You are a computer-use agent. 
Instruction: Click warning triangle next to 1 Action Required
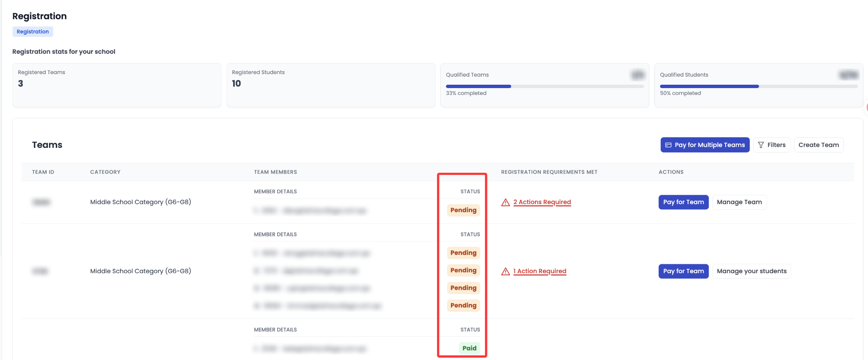tap(506, 271)
